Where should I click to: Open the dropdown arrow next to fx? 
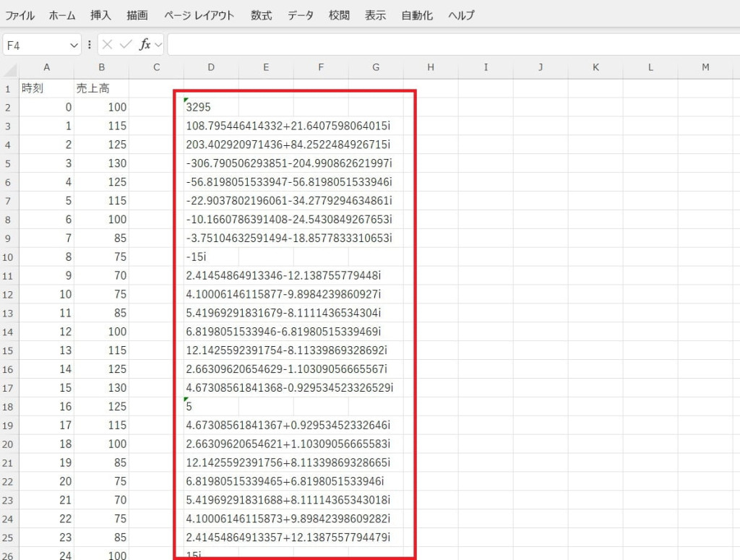(158, 45)
